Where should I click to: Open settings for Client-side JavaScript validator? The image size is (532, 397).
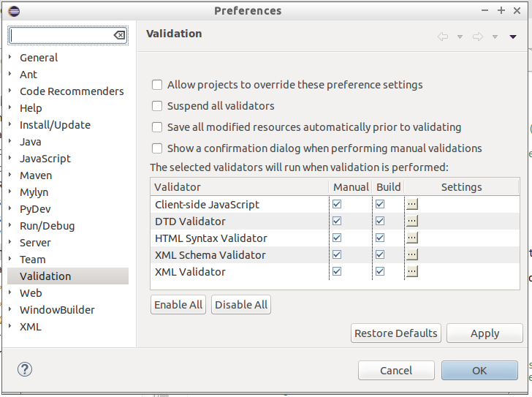point(412,205)
